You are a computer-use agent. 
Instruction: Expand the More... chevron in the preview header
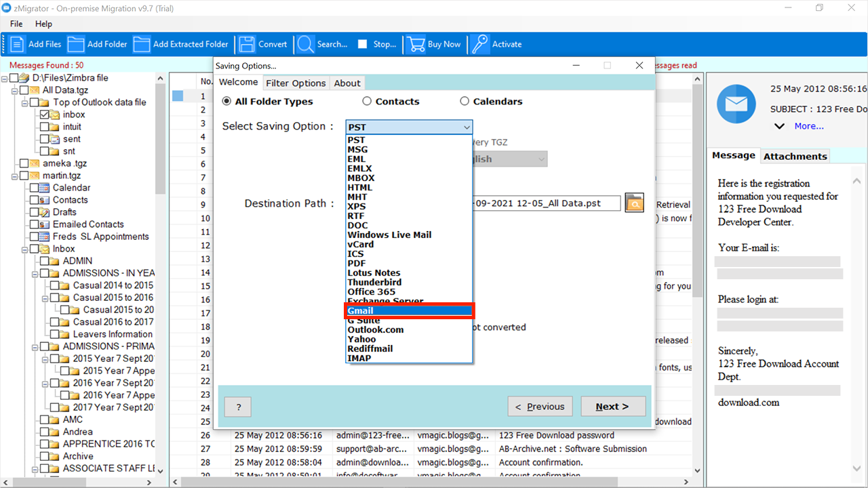tap(780, 126)
